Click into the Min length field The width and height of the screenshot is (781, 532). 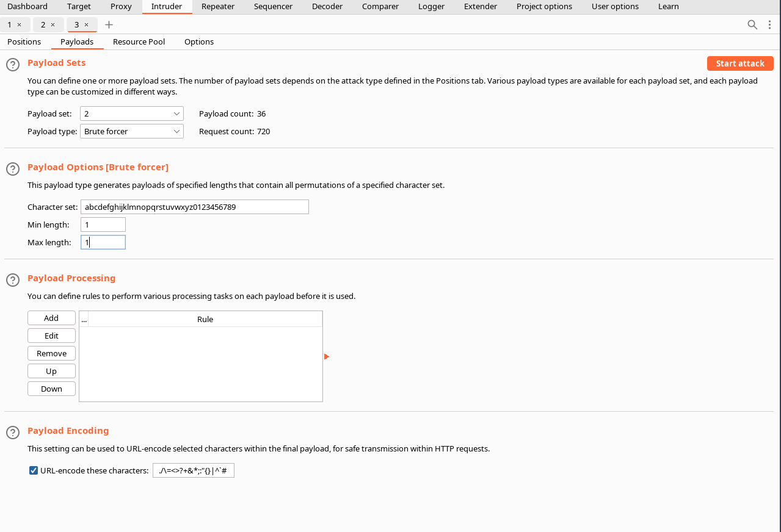(103, 225)
